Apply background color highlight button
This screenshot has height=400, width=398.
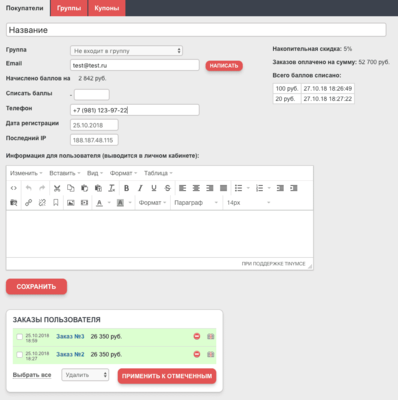120,203
